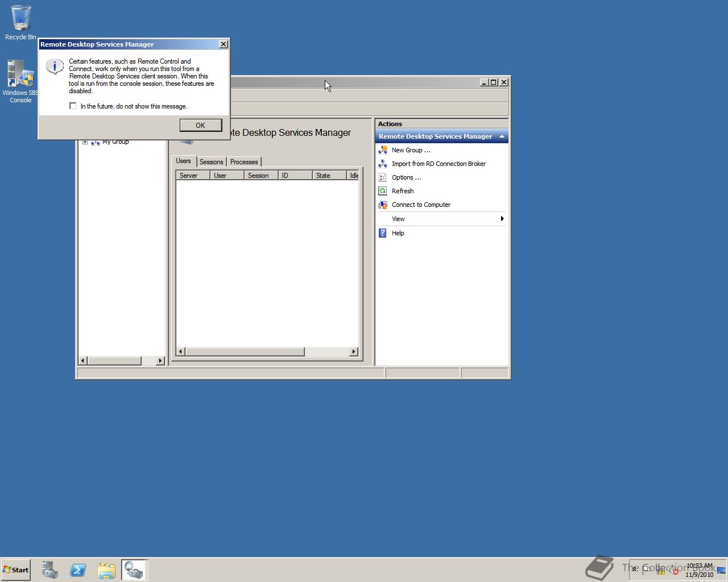728x582 pixels.
Task: Click Import from RD Connection Broker action
Action: (439, 164)
